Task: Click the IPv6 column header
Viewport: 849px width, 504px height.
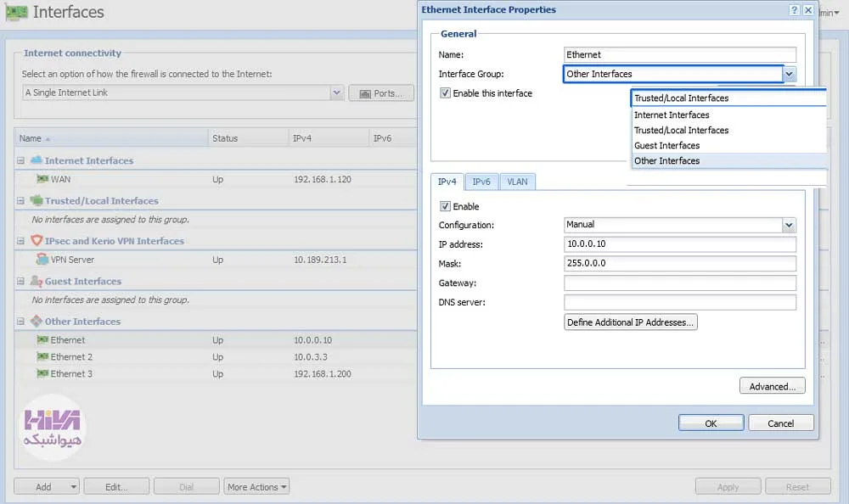Action: pyautogui.click(x=393, y=138)
